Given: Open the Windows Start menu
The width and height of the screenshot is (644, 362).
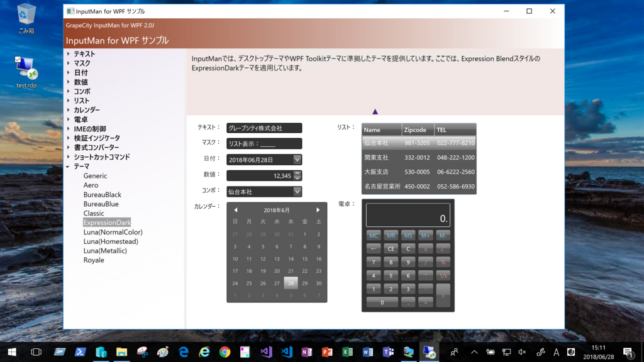Looking at the screenshot, I should click(12, 352).
